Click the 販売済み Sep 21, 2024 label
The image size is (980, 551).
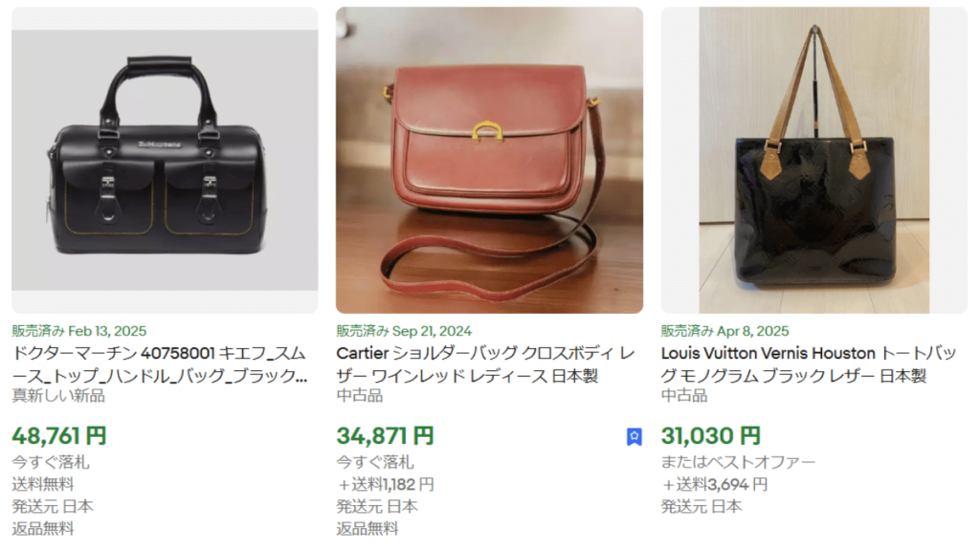pos(404,330)
